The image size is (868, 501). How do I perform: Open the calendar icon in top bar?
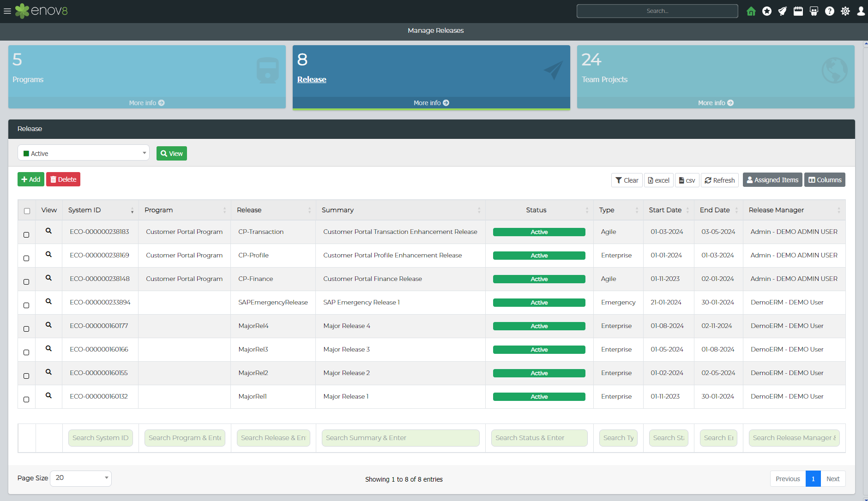pyautogui.click(x=798, y=11)
